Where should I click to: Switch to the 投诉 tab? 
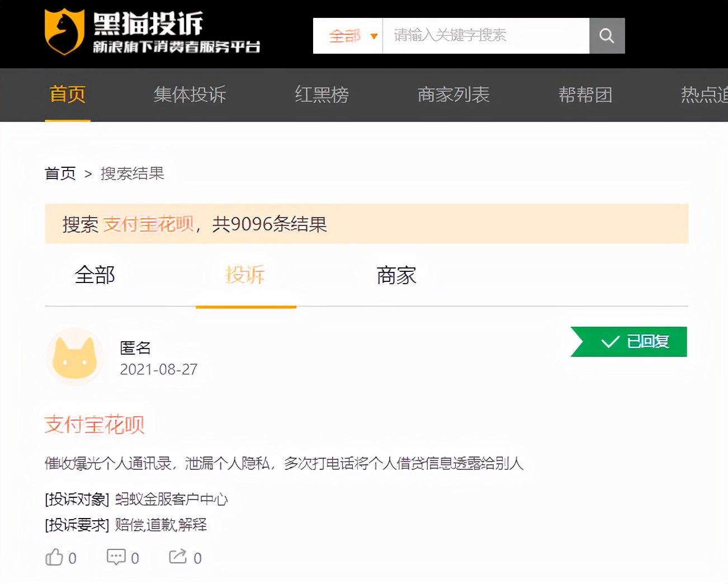click(245, 275)
